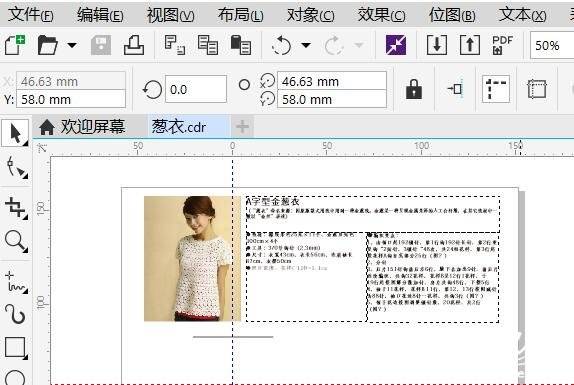The height and width of the screenshot is (385, 574).
Task: Create a new document with the New icon
Action: [15, 45]
